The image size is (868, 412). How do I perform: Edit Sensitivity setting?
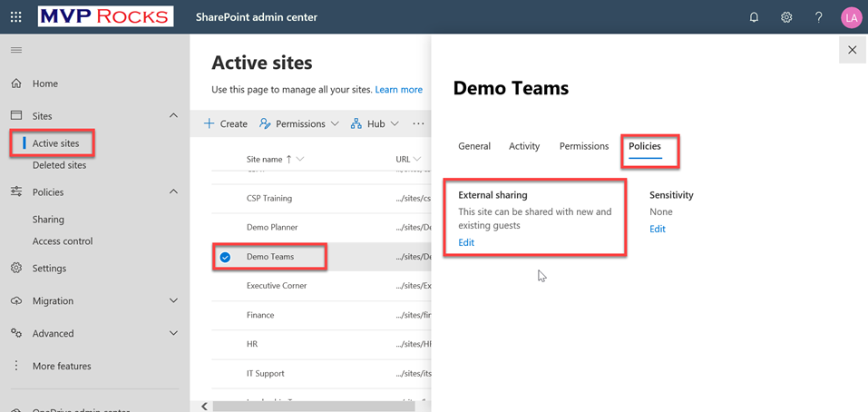click(x=657, y=229)
